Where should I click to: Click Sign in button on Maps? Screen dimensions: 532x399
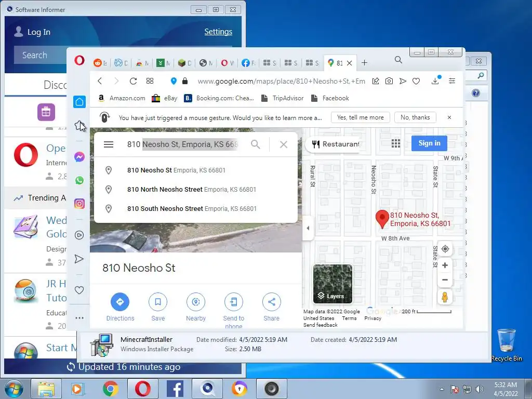pyautogui.click(x=429, y=143)
